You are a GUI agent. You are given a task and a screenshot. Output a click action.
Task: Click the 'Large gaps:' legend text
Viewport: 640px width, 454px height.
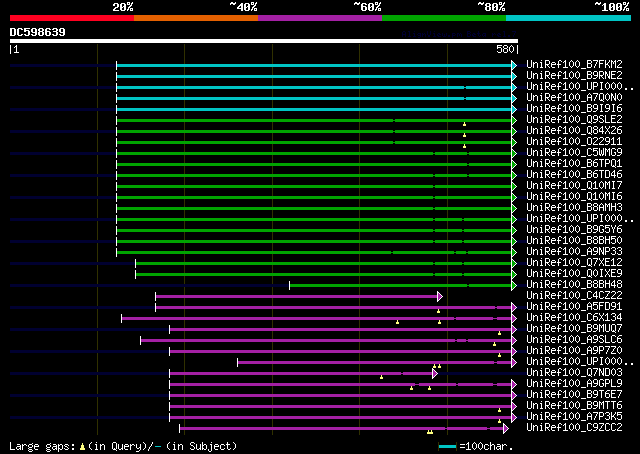pos(42,447)
